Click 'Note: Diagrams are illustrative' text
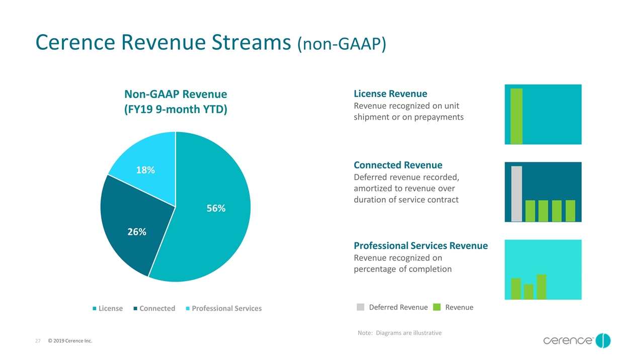Screen dimensions: 644x362 399,333
